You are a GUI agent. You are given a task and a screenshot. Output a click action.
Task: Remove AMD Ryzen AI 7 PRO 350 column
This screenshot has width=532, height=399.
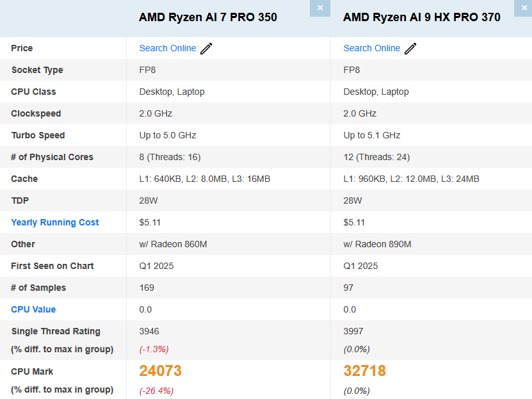tap(320, 8)
